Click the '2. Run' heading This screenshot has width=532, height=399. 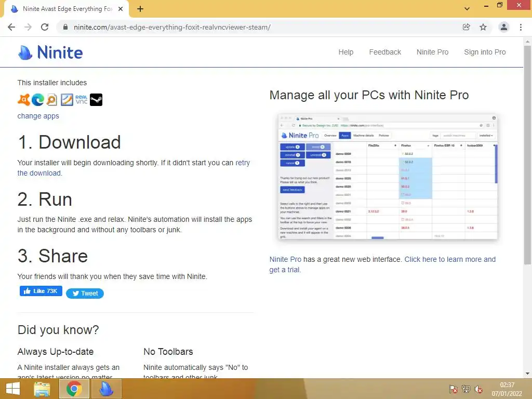click(45, 199)
